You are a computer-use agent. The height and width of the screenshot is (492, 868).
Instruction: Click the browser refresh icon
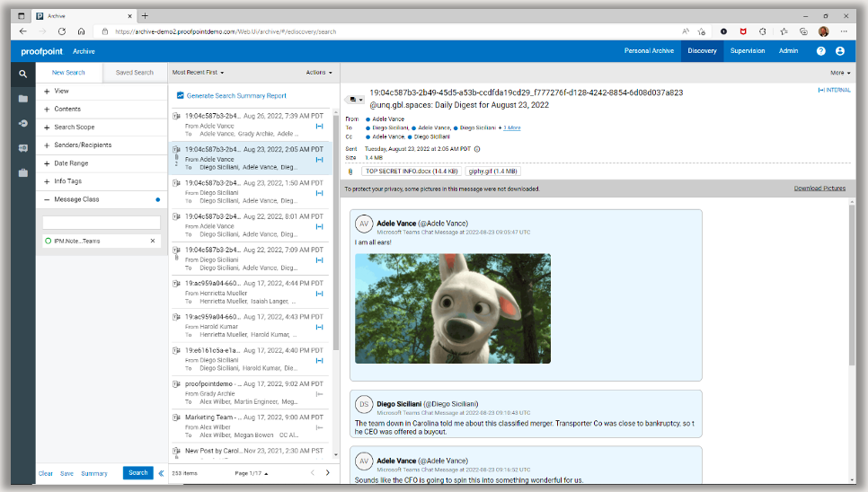[61, 31]
